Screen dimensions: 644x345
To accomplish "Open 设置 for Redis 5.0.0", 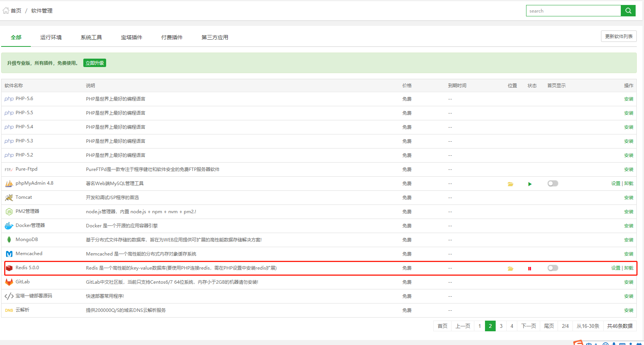I will click(615, 268).
